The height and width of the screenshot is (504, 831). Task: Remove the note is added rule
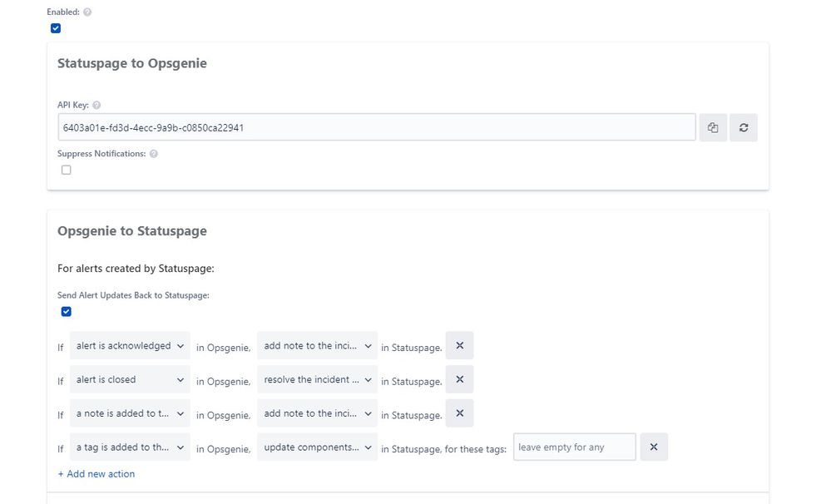click(x=459, y=413)
